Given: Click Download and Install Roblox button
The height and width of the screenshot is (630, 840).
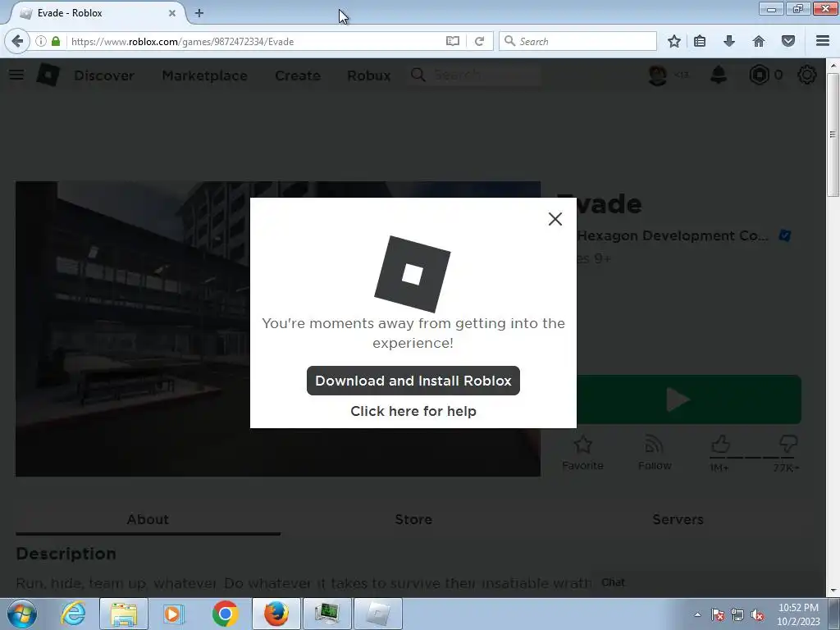Looking at the screenshot, I should tap(413, 381).
